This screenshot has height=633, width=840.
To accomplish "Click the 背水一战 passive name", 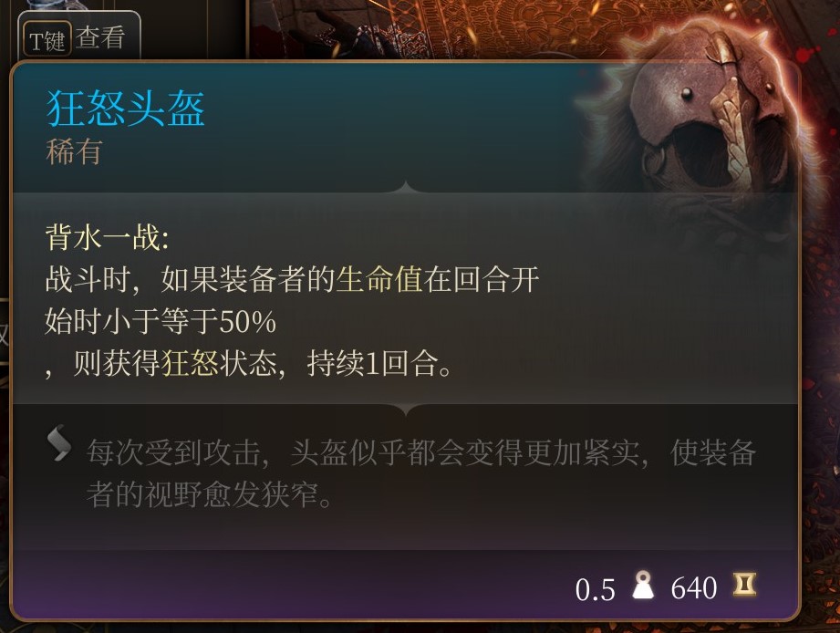I will (x=107, y=237).
